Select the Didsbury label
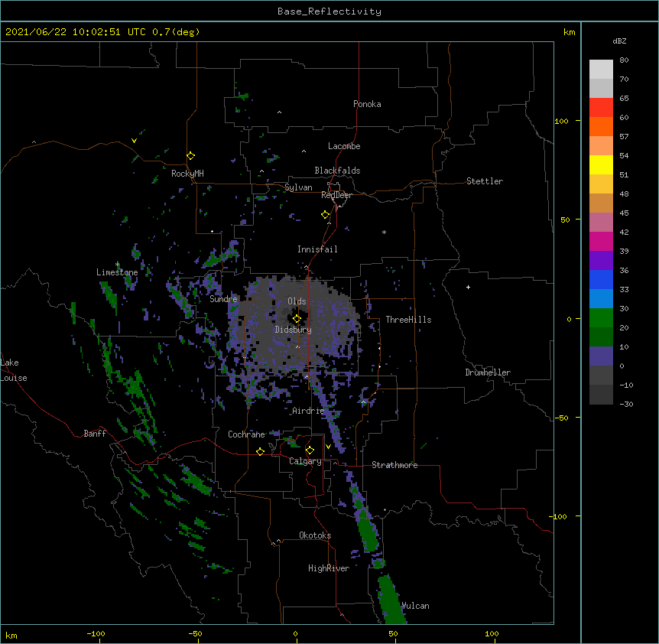 tap(293, 330)
